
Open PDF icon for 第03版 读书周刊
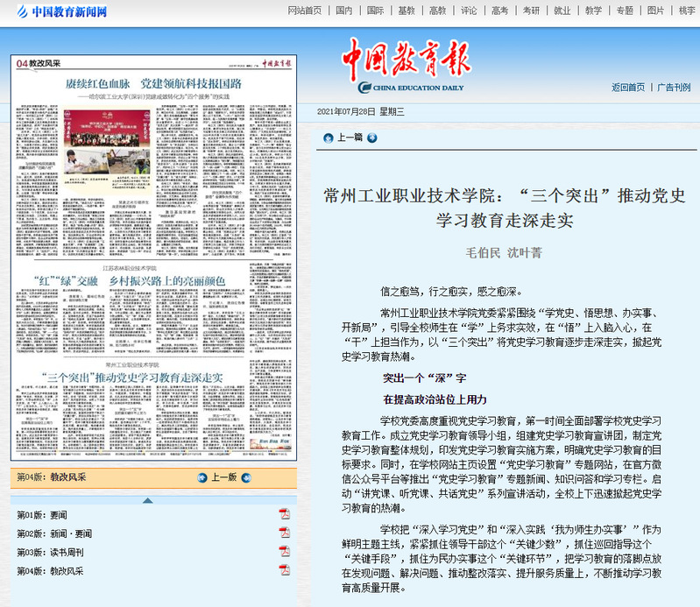(x=284, y=552)
